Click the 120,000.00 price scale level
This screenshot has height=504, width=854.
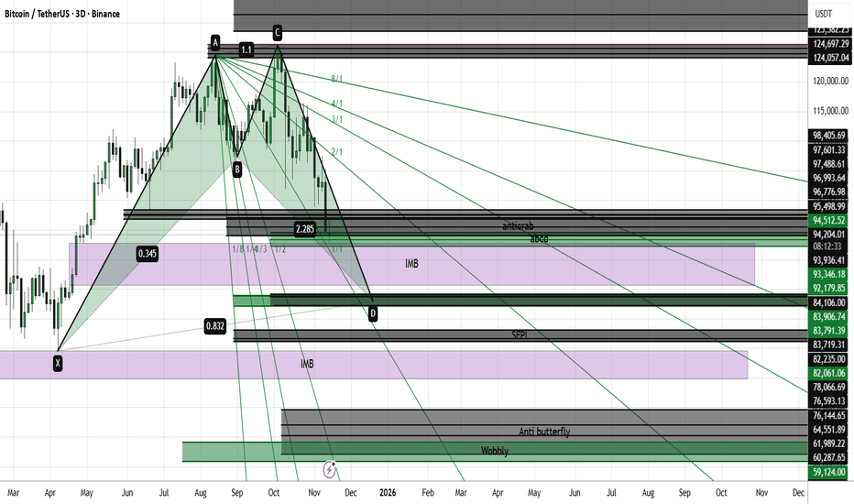[x=829, y=81]
